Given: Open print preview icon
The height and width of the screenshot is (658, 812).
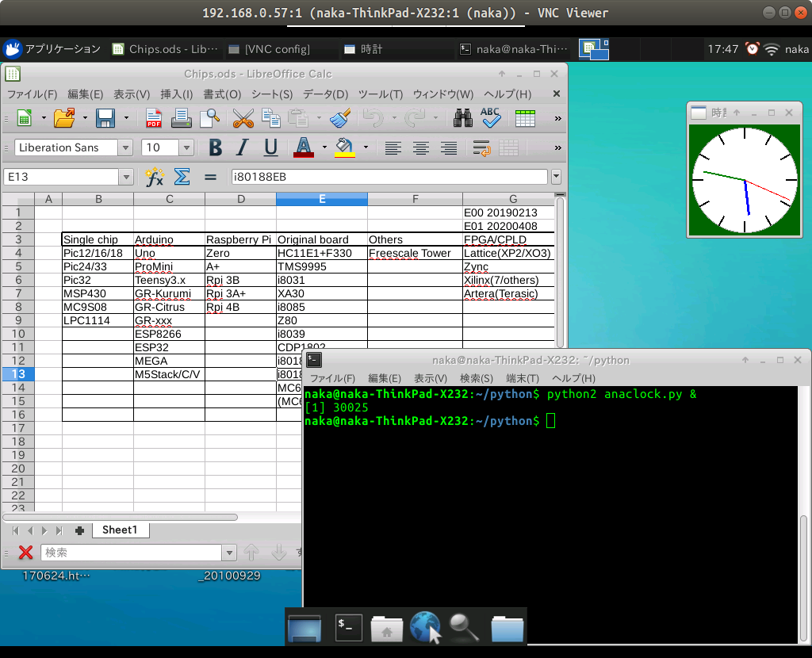Looking at the screenshot, I should click(209, 118).
